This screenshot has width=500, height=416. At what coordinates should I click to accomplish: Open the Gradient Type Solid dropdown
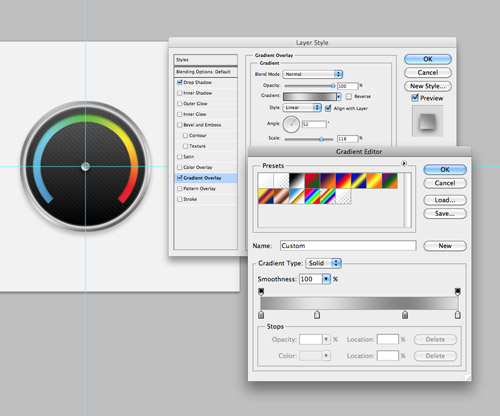pyautogui.click(x=323, y=263)
